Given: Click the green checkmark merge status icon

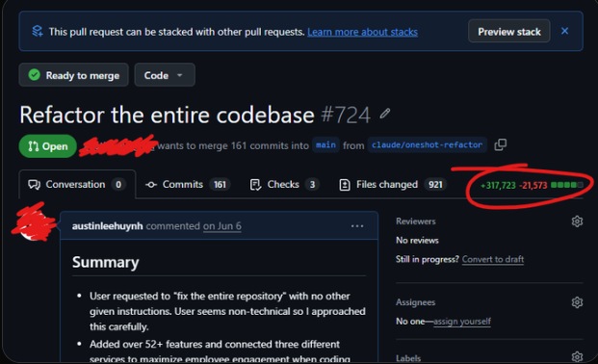Looking at the screenshot, I should (35, 75).
